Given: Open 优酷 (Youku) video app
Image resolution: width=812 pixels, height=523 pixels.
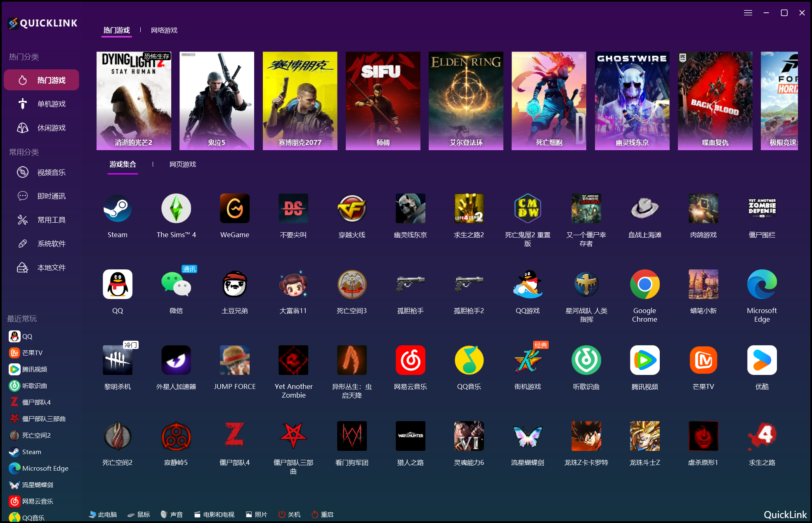Looking at the screenshot, I should (762, 360).
